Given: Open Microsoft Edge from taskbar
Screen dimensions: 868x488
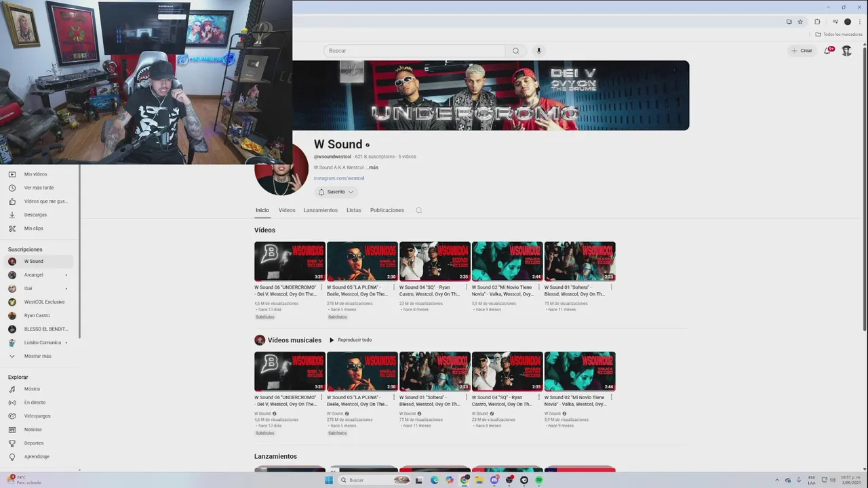Looking at the screenshot, I should pyautogui.click(x=435, y=480).
